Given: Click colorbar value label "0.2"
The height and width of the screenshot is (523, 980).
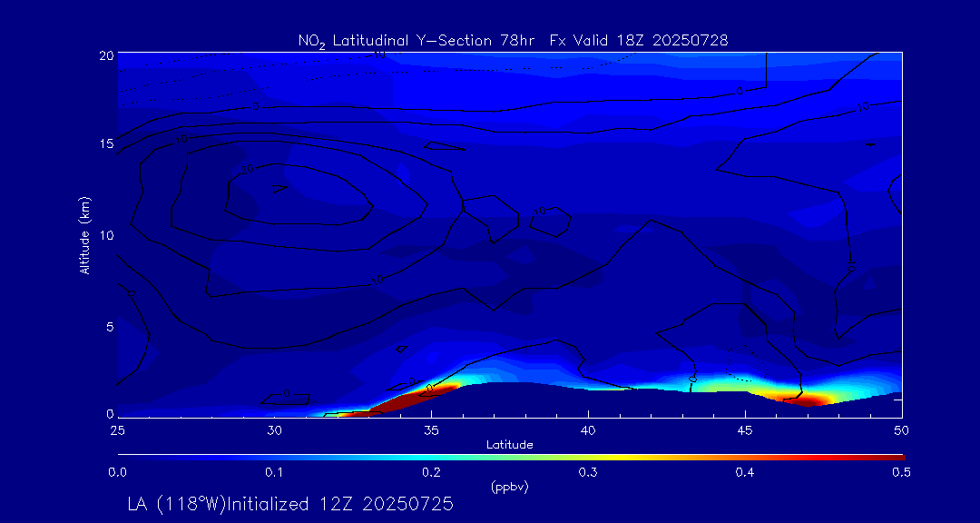Looking at the screenshot, I should [x=431, y=473].
